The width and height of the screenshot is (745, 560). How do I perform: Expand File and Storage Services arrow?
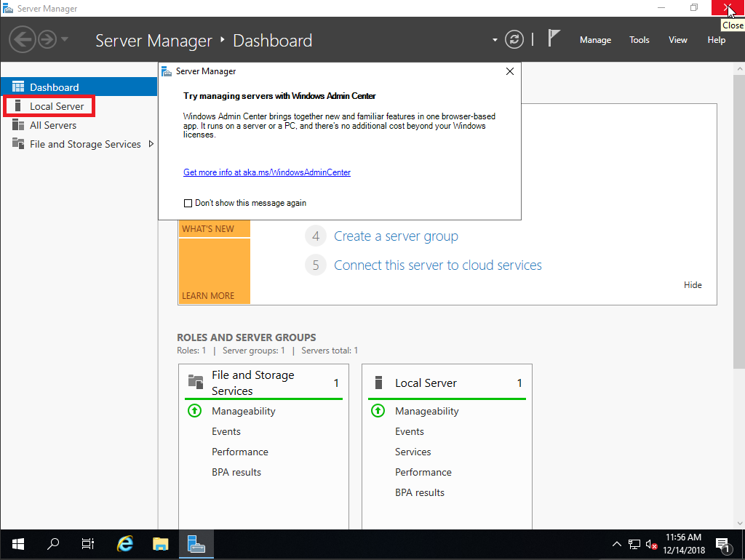pyautogui.click(x=151, y=144)
